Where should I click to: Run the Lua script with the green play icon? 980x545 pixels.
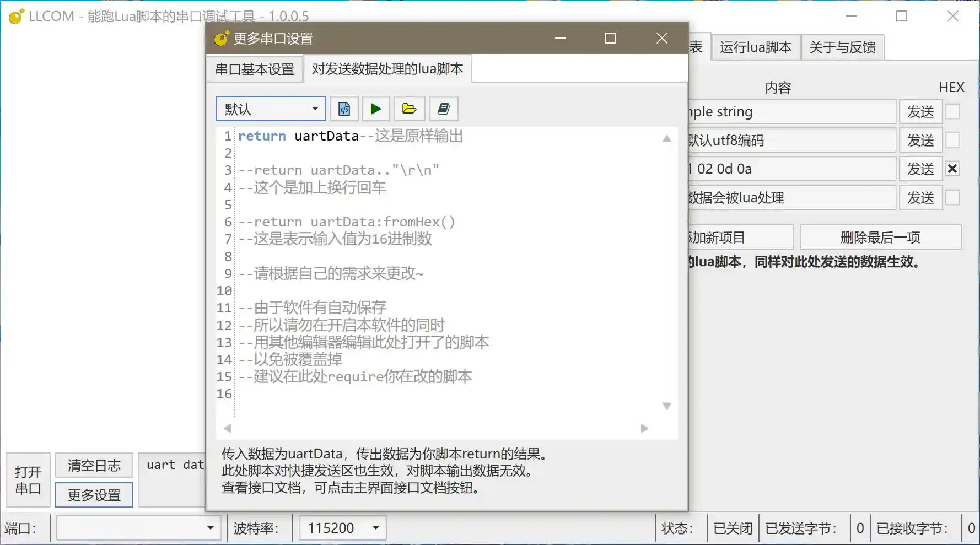(376, 109)
